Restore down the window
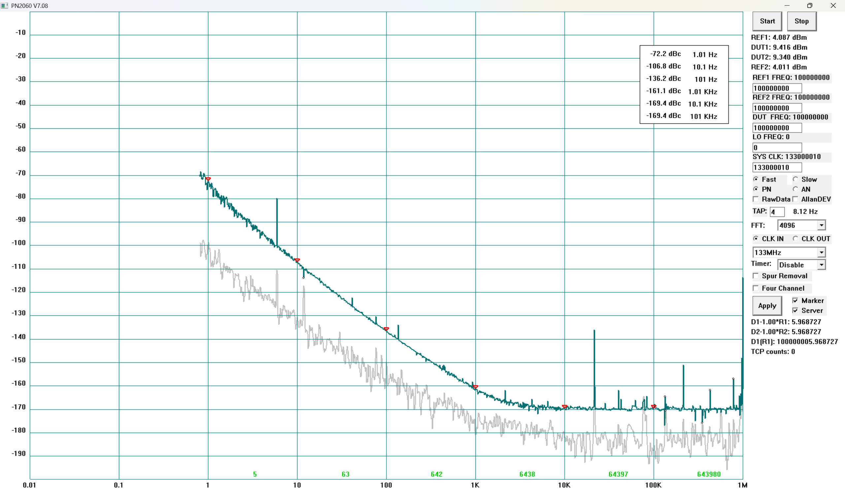 pyautogui.click(x=810, y=6)
